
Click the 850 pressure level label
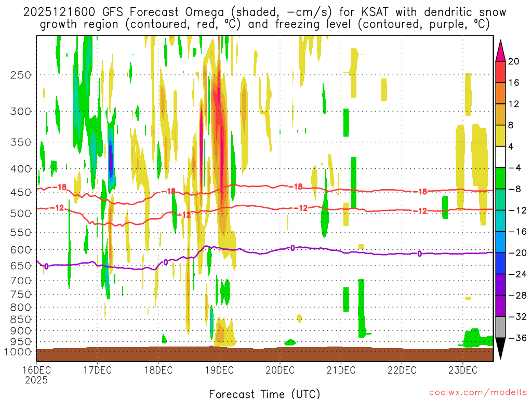point(21,320)
